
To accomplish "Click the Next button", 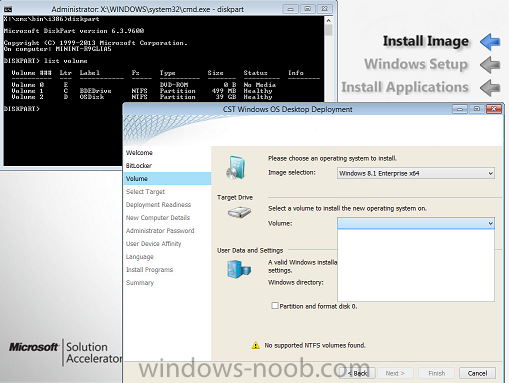I will [x=395, y=373].
